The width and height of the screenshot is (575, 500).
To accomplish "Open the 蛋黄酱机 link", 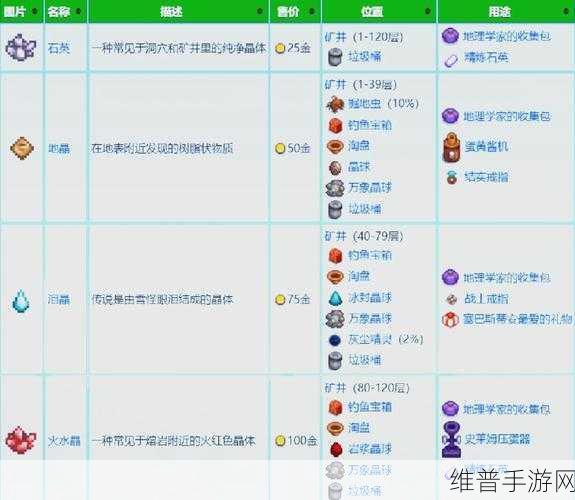I will click(486, 147).
